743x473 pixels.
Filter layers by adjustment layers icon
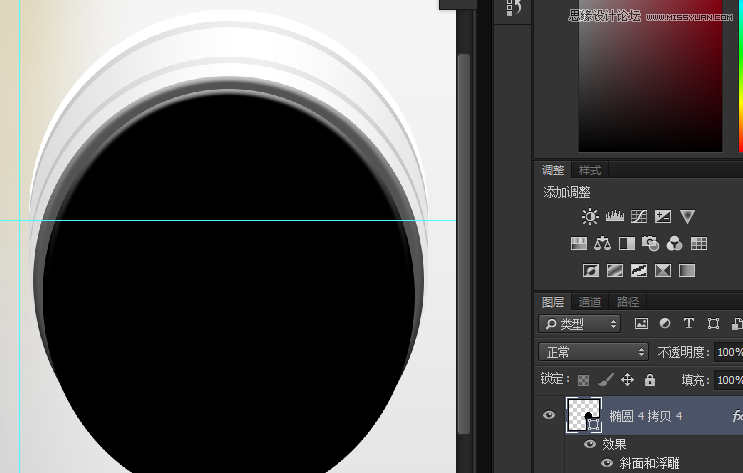pos(665,323)
